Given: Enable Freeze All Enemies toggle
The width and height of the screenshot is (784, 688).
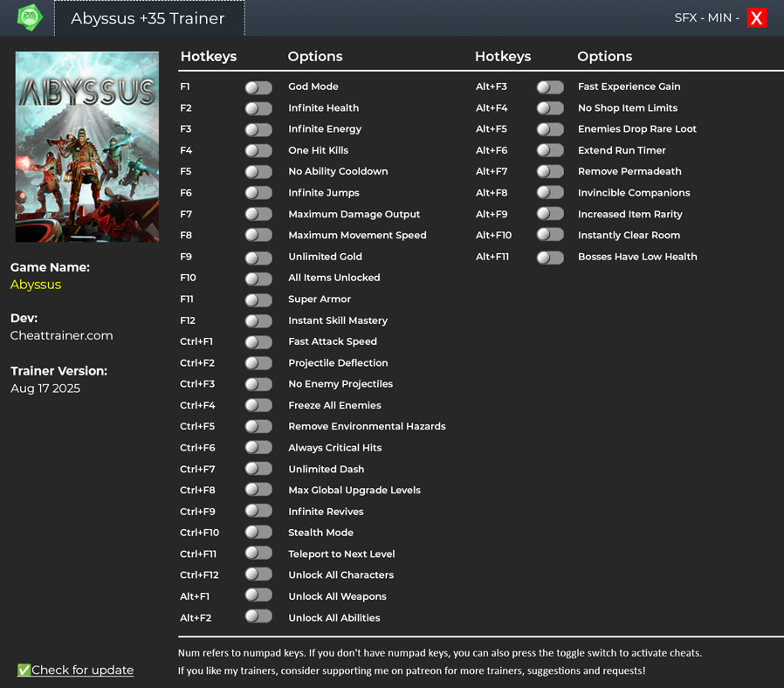Looking at the screenshot, I should coord(258,405).
